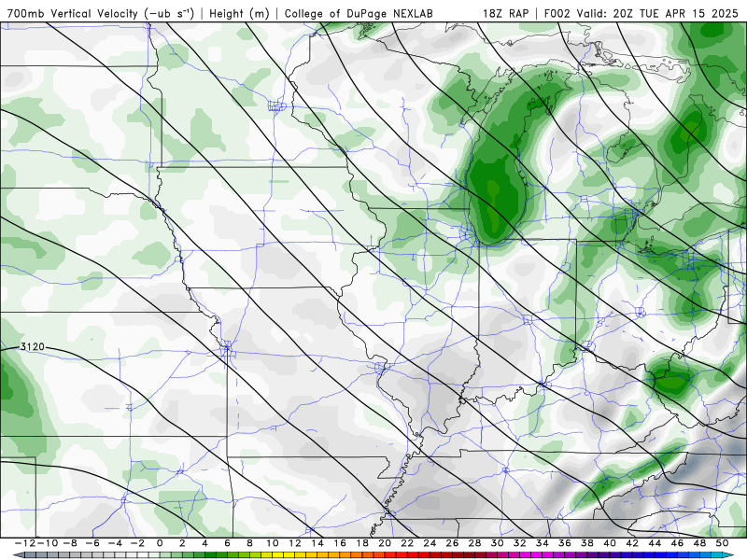This screenshot has width=747, height=560.
Task: Click the '3120' height contour label
Action: 33,346
